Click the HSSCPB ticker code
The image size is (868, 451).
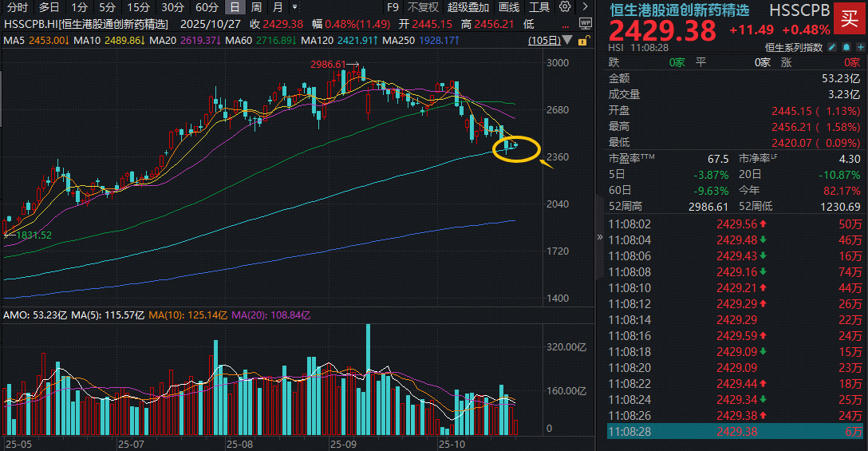[799, 10]
